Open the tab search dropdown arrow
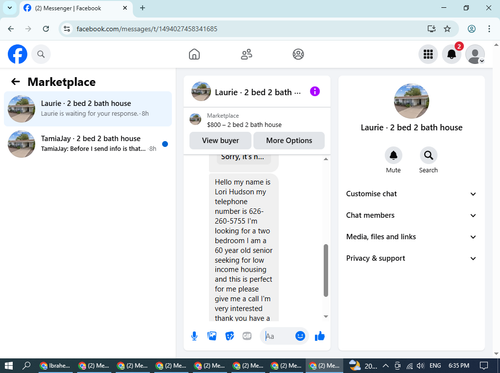The image size is (500, 373). (x=10, y=8)
